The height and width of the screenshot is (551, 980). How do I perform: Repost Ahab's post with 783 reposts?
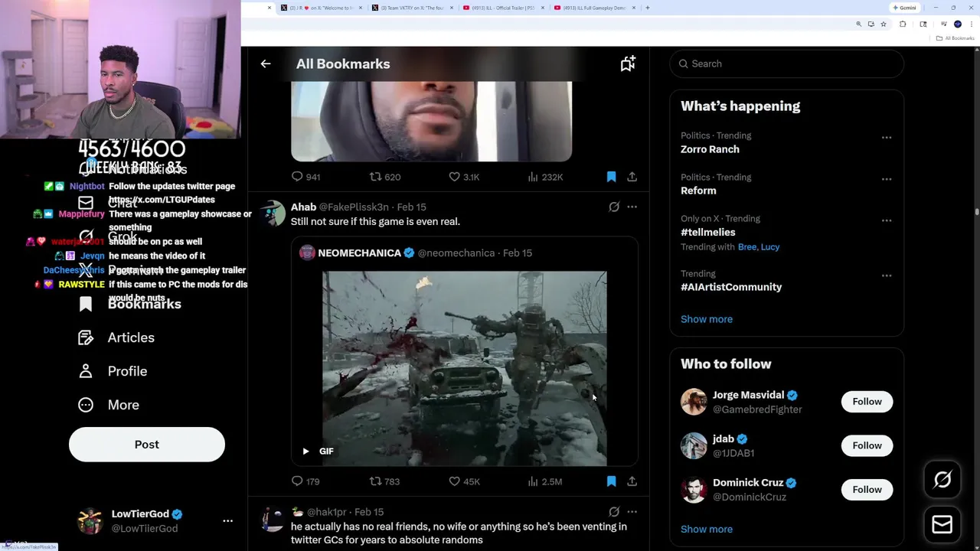385,481
